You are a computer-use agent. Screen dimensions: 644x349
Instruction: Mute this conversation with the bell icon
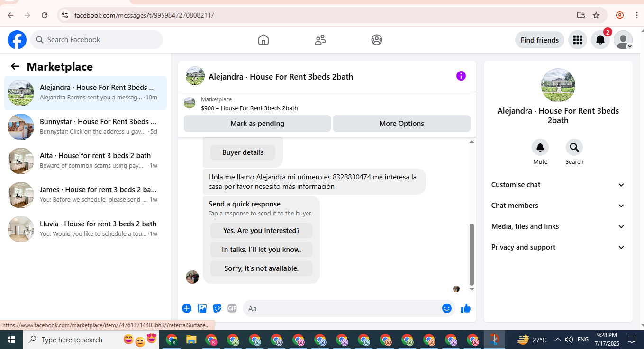pyautogui.click(x=540, y=148)
